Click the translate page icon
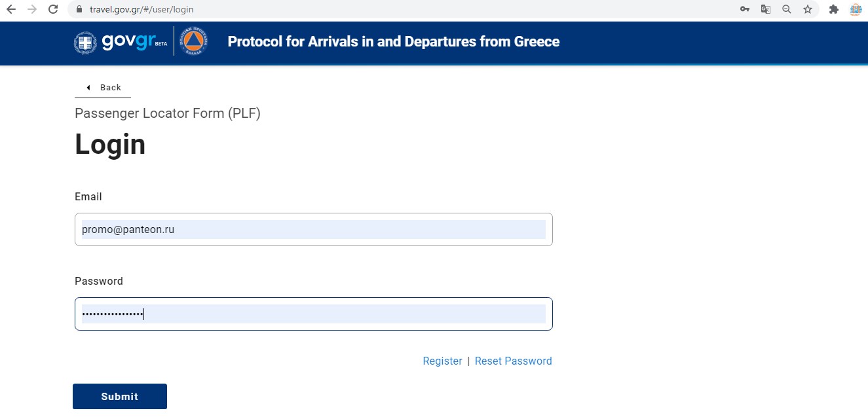The image size is (868, 417). tap(765, 10)
